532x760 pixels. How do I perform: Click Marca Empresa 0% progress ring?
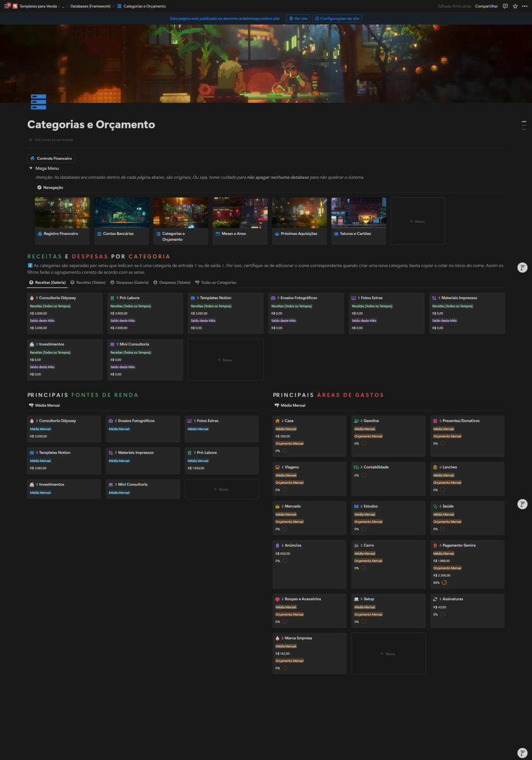coord(285,668)
